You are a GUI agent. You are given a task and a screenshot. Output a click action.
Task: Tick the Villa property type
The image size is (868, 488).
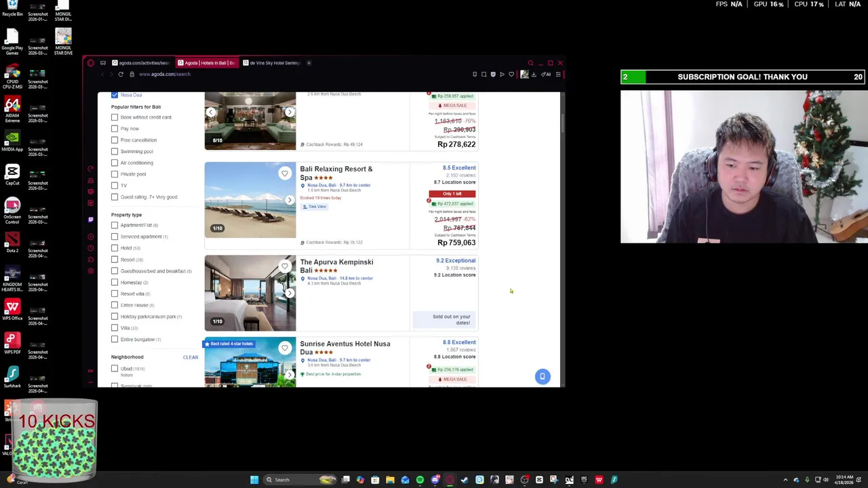tap(115, 328)
